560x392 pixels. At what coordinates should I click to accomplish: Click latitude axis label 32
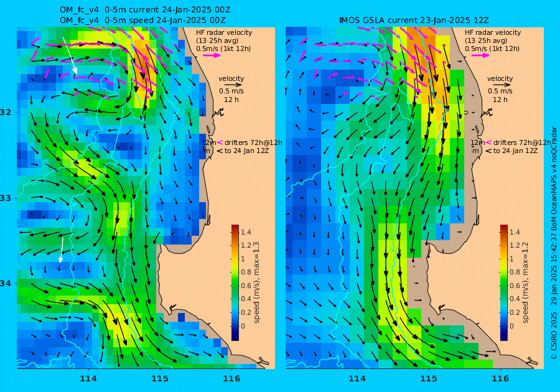tap(6, 112)
